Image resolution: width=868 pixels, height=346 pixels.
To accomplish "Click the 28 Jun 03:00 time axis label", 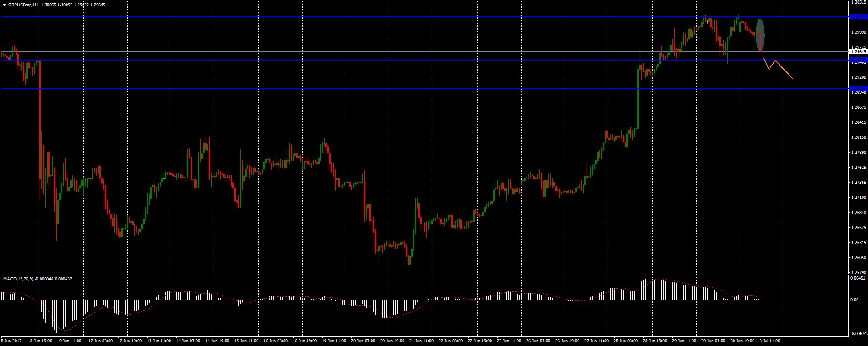I will 626,341.
